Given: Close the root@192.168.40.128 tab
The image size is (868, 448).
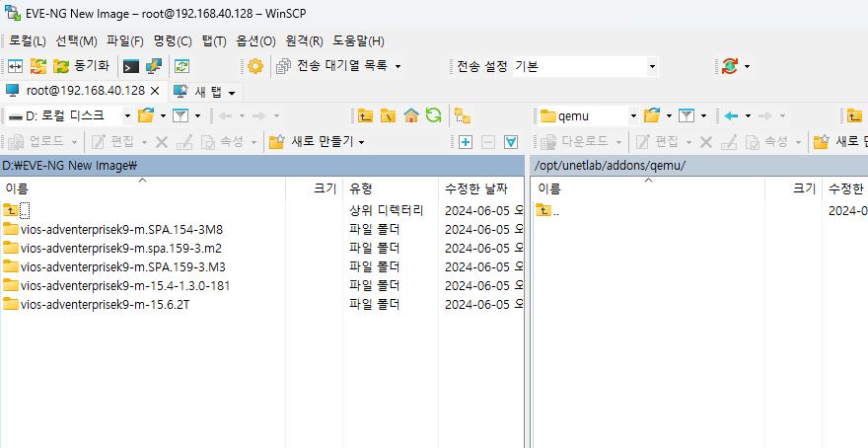Looking at the screenshot, I should [155, 91].
